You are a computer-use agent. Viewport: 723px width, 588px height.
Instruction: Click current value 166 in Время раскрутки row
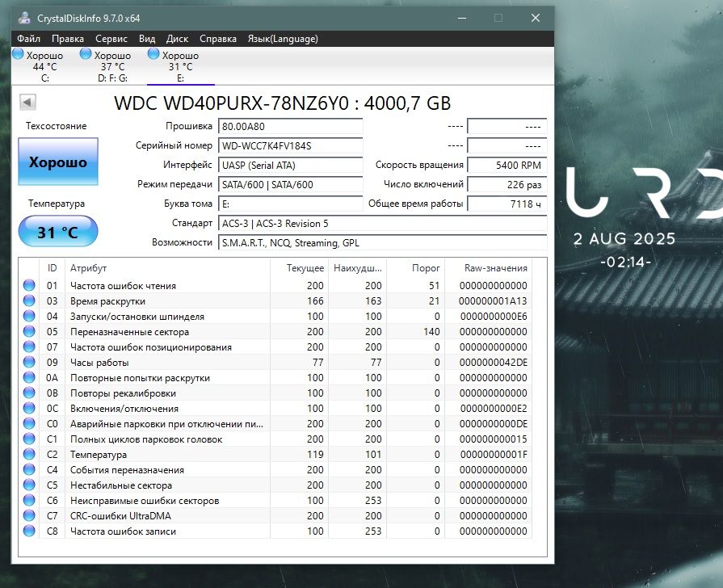click(315, 301)
